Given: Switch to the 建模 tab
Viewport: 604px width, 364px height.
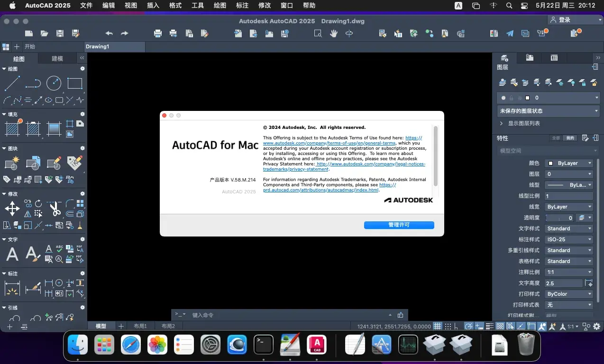Looking at the screenshot, I should 57,58.
